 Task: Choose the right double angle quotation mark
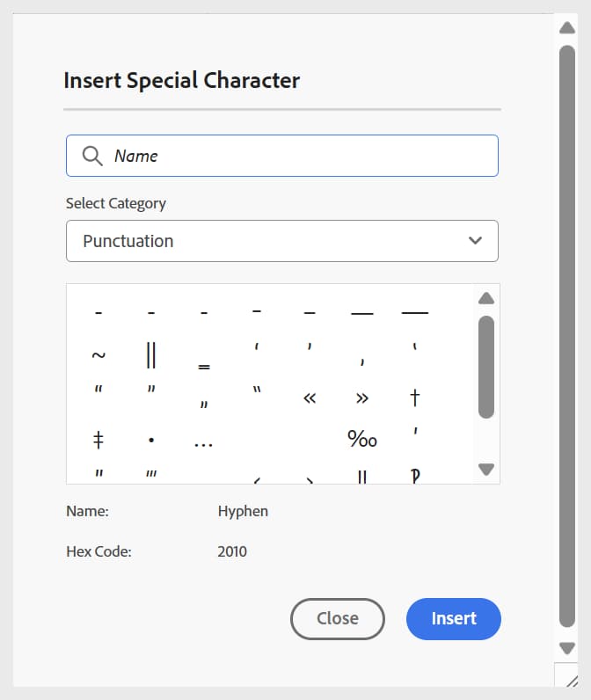(362, 397)
